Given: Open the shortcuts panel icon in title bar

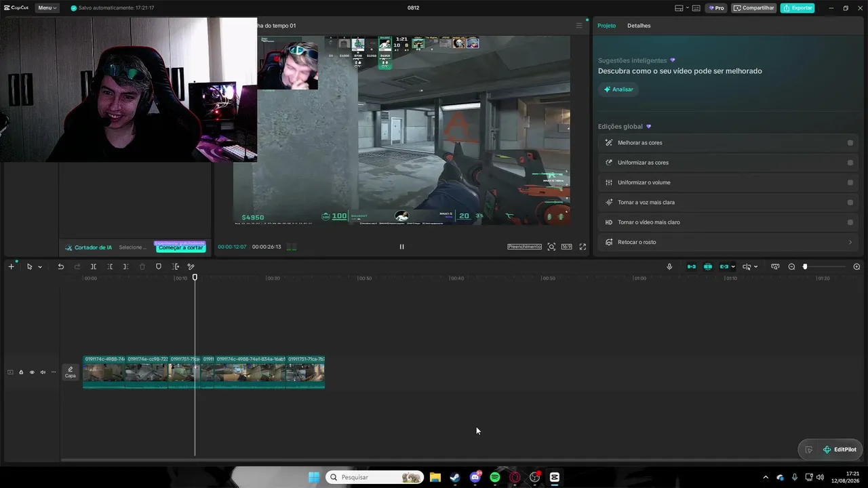Looking at the screenshot, I should [x=696, y=8].
